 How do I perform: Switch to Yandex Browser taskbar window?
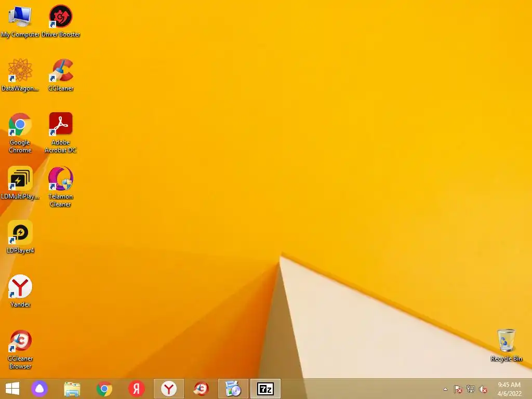pos(169,389)
